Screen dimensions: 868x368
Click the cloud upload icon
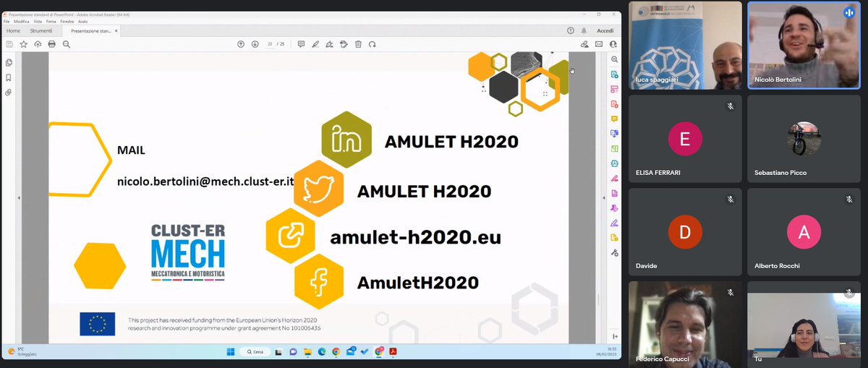[x=38, y=44]
